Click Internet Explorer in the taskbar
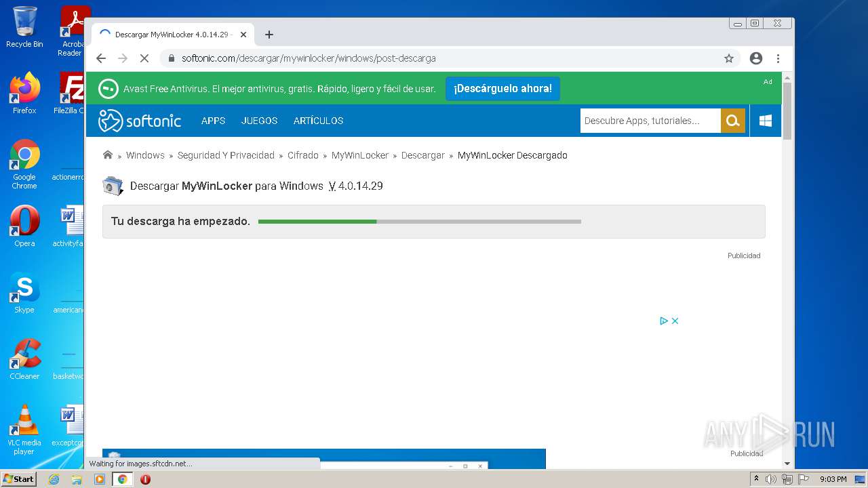The image size is (868, 488). click(x=54, y=479)
